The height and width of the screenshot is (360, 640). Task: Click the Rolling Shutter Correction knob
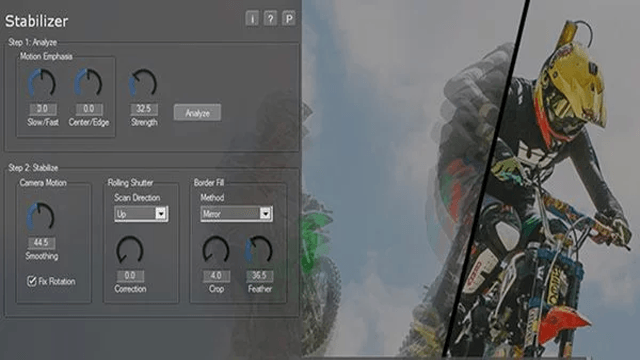pos(130,250)
